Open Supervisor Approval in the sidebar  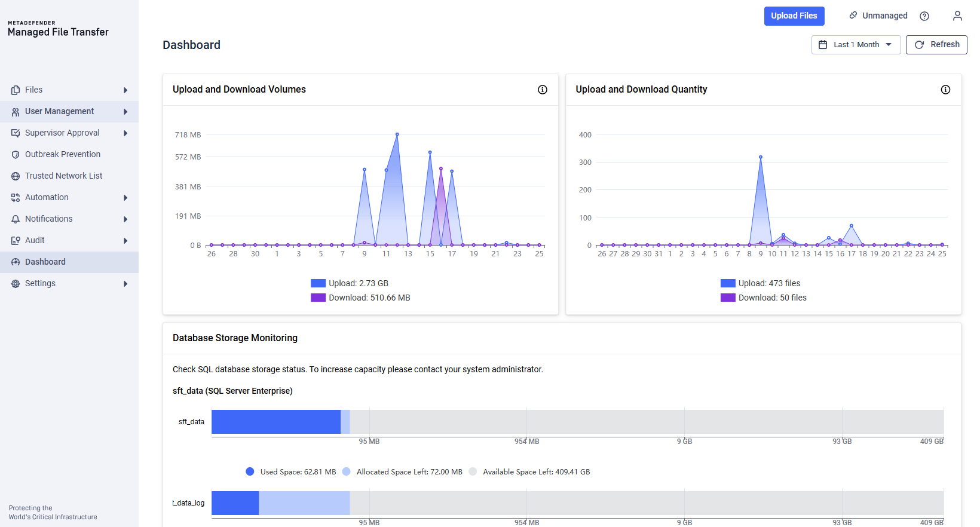62,133
